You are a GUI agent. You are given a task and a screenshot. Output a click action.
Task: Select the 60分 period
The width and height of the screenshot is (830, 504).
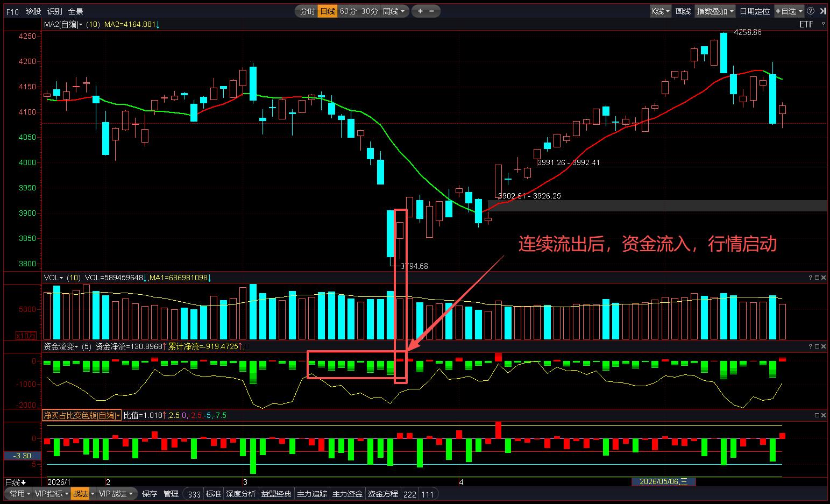(x=348, y=11)
